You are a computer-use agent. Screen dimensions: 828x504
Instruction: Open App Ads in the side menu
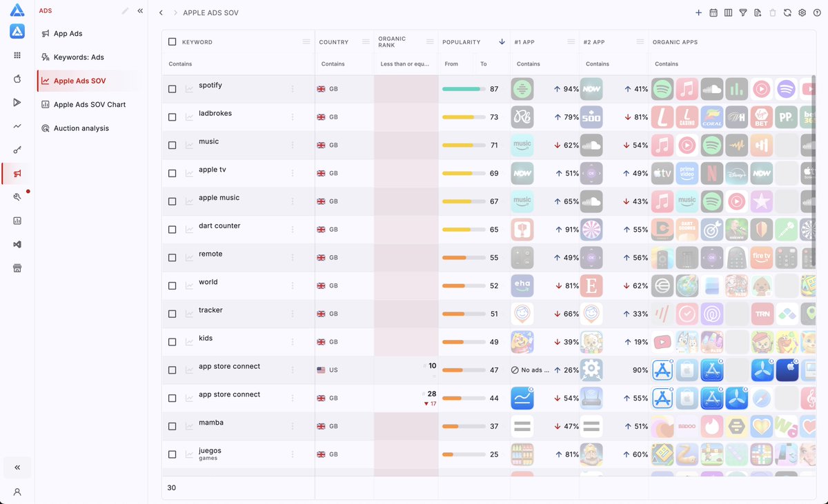[90, 34]
